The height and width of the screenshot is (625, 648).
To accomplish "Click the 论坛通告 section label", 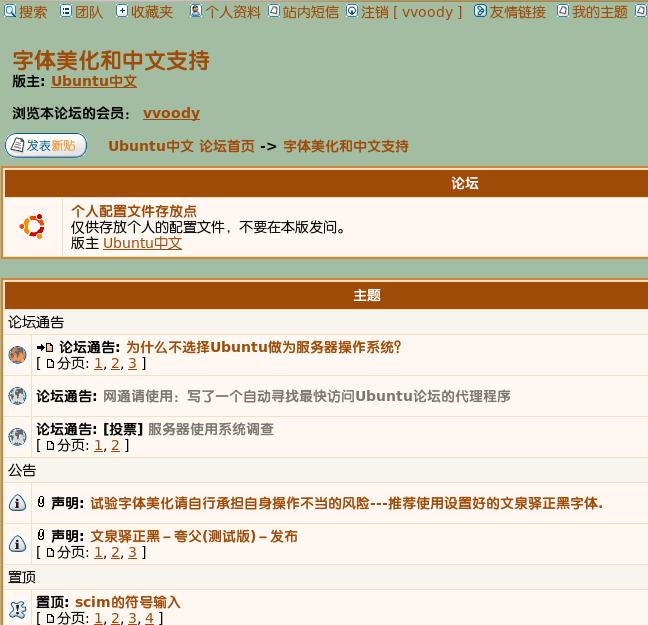I will point(36,322).
